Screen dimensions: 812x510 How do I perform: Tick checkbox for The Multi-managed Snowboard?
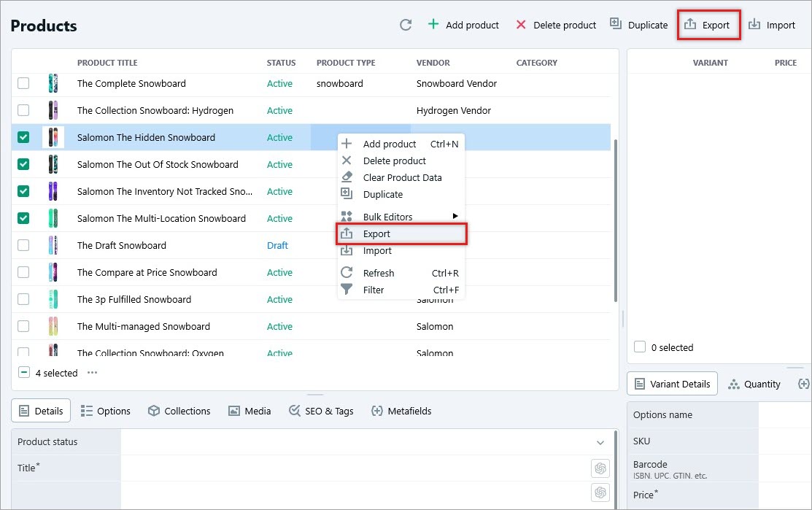pyautogui.click(x=23, y=325)
